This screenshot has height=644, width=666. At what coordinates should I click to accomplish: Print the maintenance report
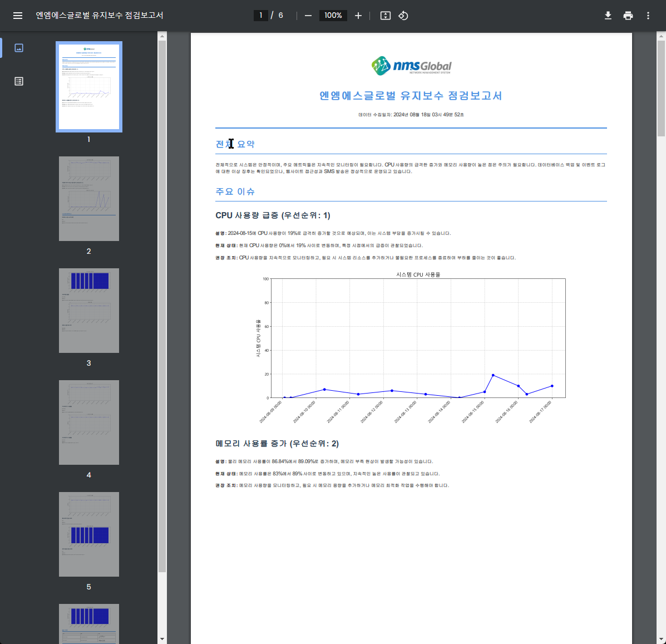coord(628,16)
